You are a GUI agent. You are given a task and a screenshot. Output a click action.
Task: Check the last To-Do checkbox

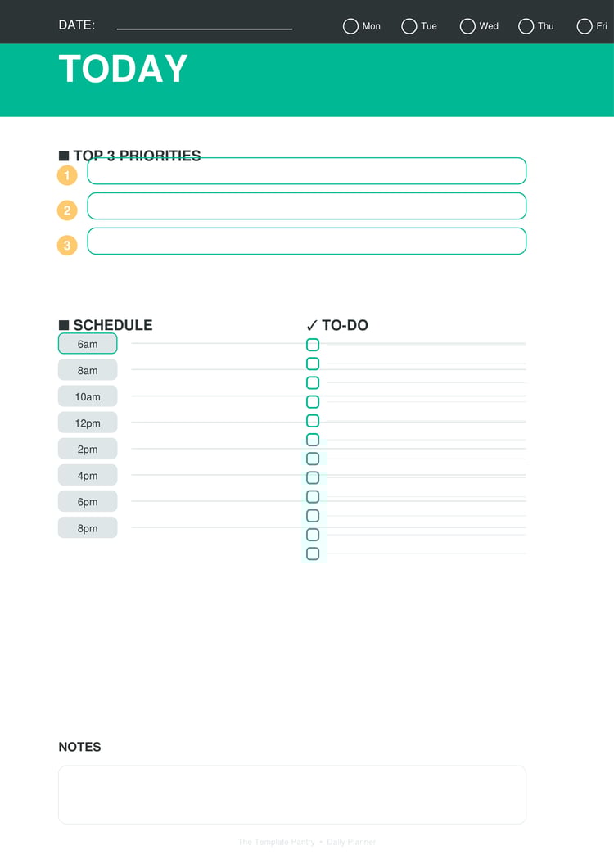point(313,554)
